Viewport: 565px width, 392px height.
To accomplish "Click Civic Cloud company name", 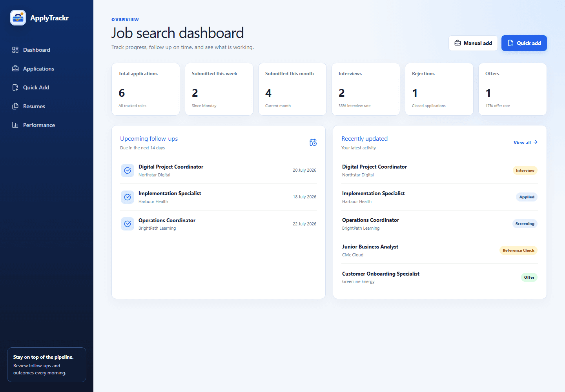I will pos(353,255).
